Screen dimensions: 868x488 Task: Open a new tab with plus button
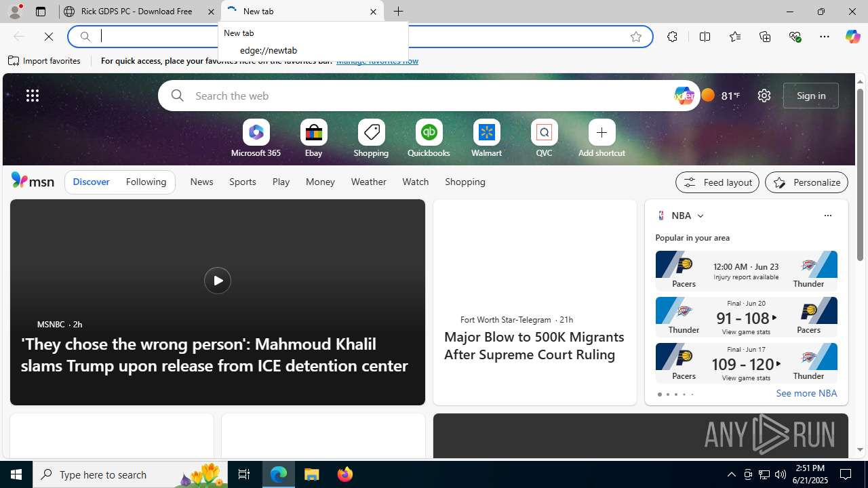[x=399, y=12]
